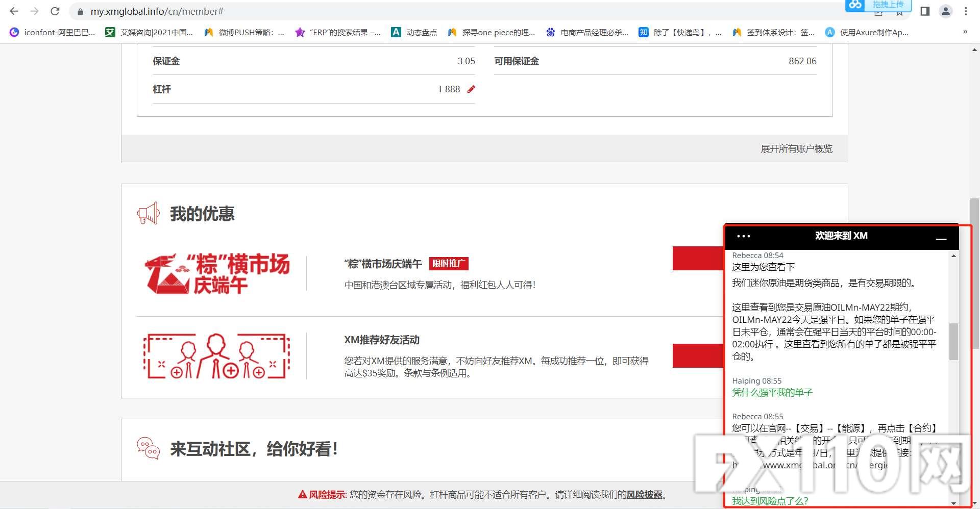View site info via the lock icon
980x509 pixels.
click(80, 11)
